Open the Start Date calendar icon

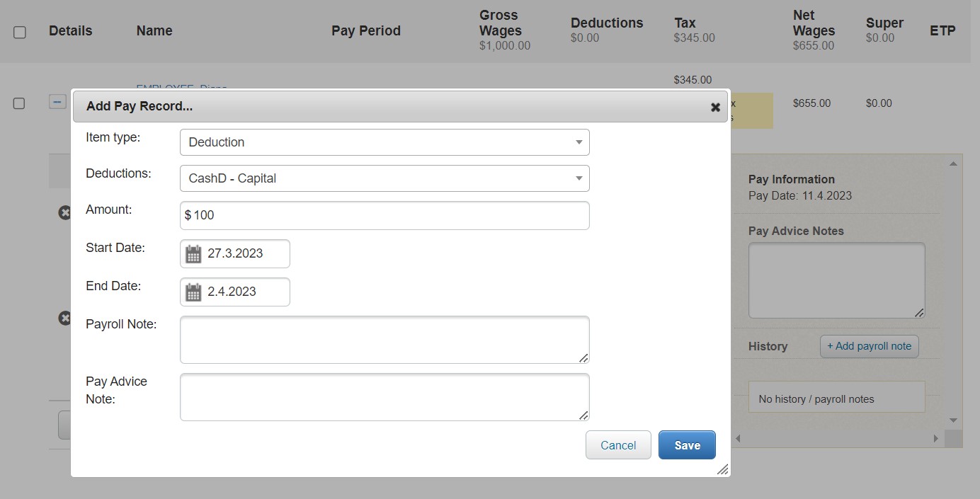(x=193, y=254)
